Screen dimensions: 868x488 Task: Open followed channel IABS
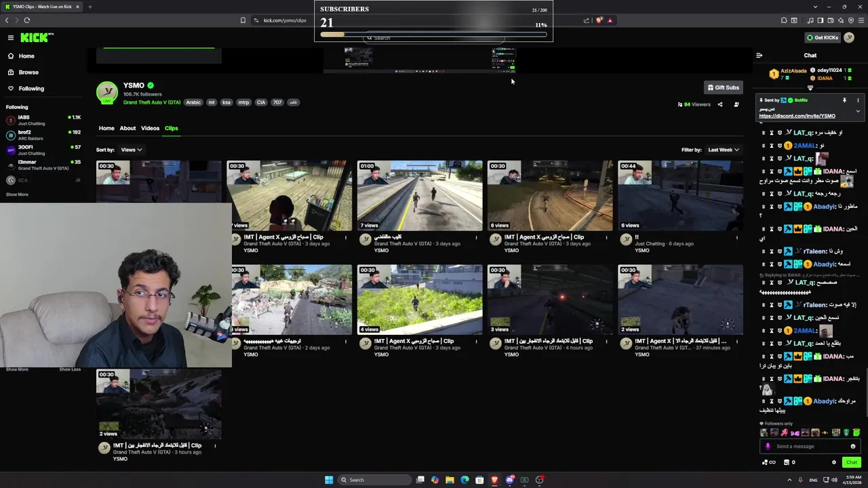pos(43,120)
